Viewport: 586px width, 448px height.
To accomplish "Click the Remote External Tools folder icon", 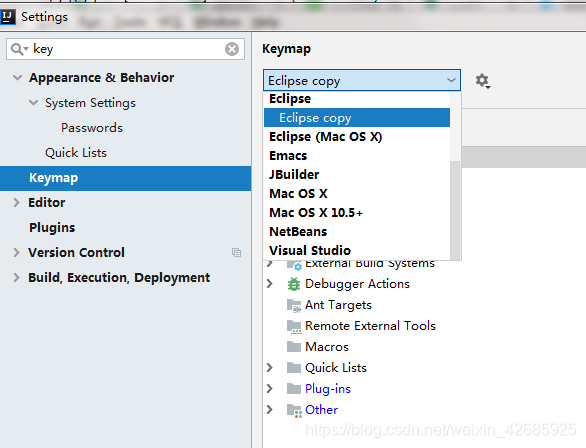I will [294, 326].
